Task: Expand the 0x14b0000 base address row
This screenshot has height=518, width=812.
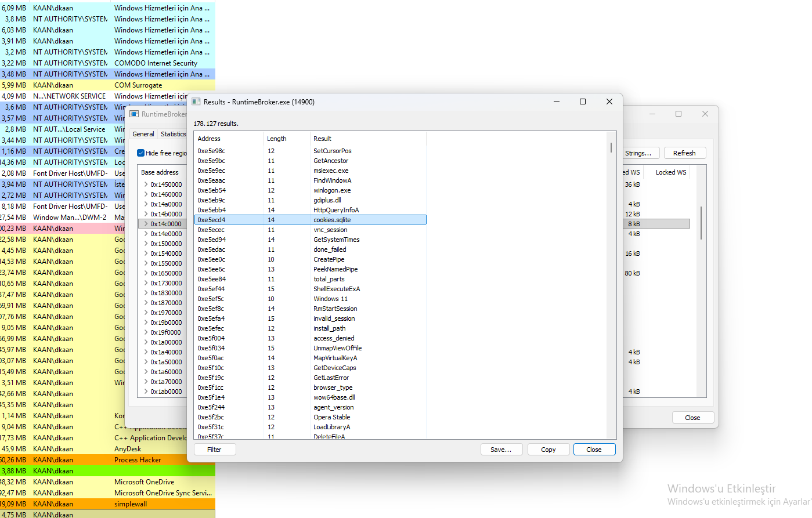Action: pyautogui.click(x=146, y=214)
